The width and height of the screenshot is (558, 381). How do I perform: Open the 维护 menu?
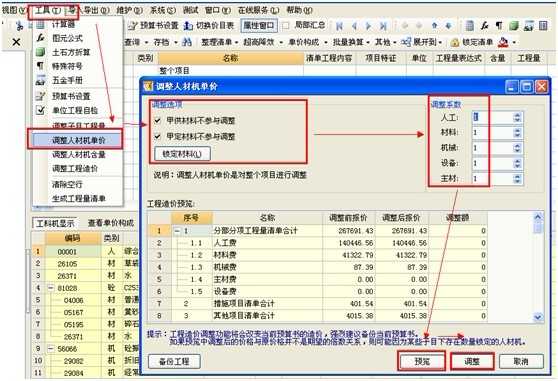(130, 10)
